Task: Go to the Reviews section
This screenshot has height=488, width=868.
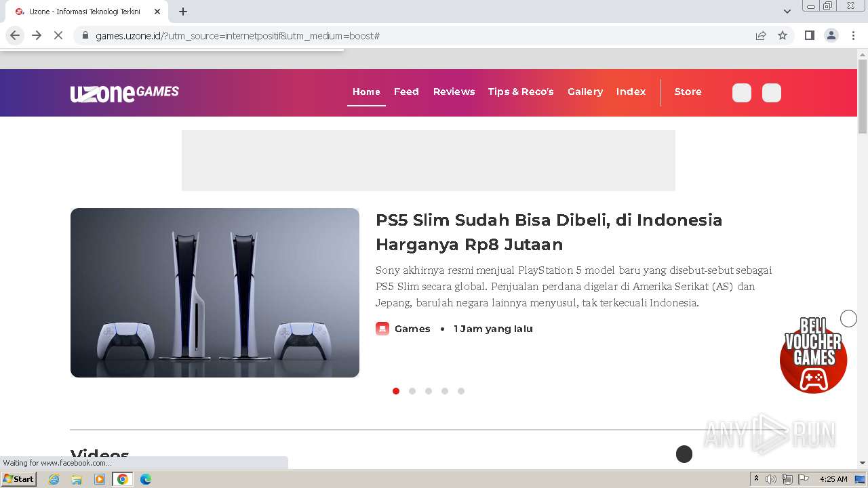Action: click(x=454, y=91)
